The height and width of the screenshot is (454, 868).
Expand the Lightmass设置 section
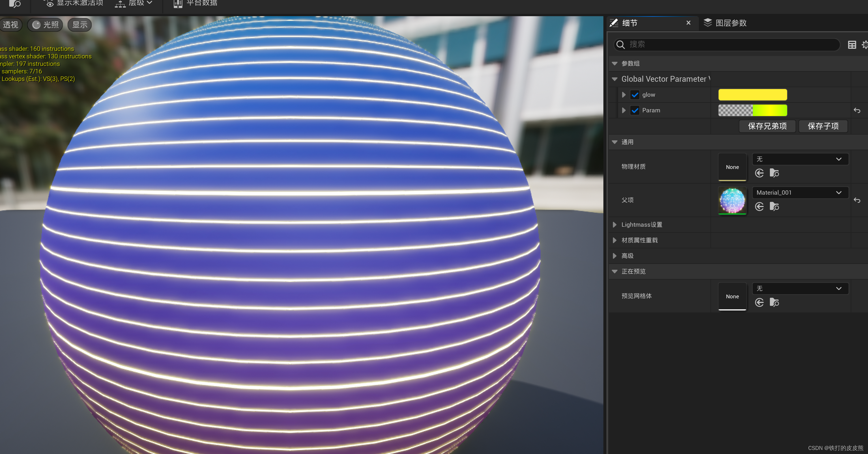click(x=614, y=225)
